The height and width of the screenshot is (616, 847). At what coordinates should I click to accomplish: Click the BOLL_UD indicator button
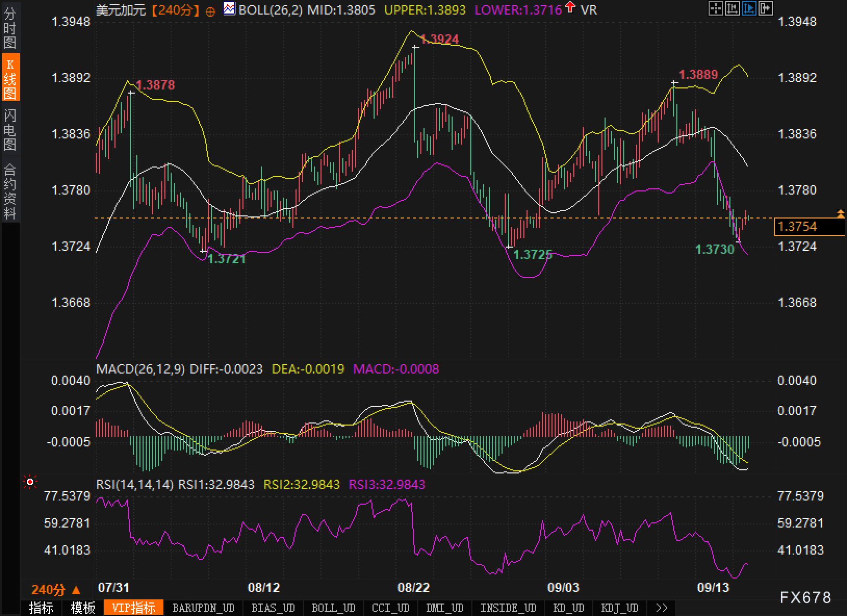(x=333, y=608)
